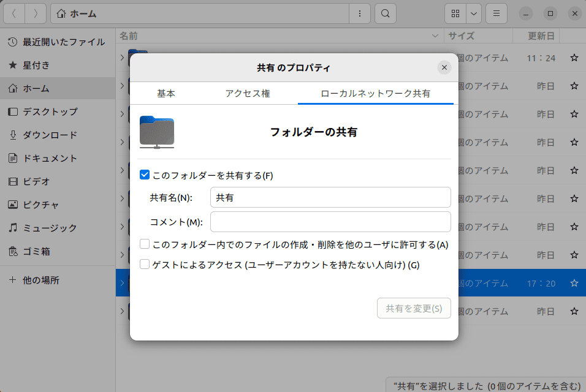Open ドキュメント in sidebar

tap(58, 158)
